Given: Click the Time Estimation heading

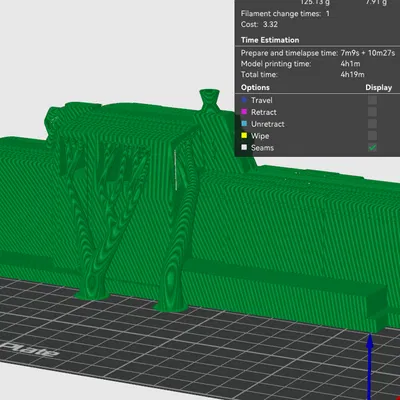Looking at the screenshot, I should click(x=270, y=40).
